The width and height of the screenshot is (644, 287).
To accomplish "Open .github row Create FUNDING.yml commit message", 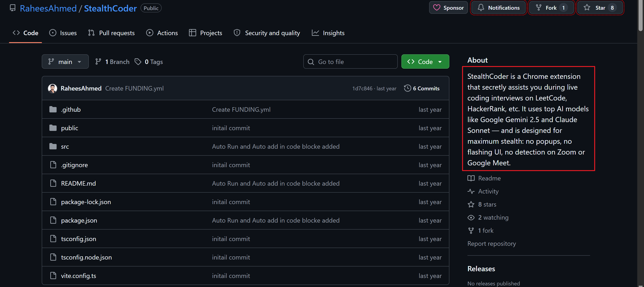I will coord(241,110).
